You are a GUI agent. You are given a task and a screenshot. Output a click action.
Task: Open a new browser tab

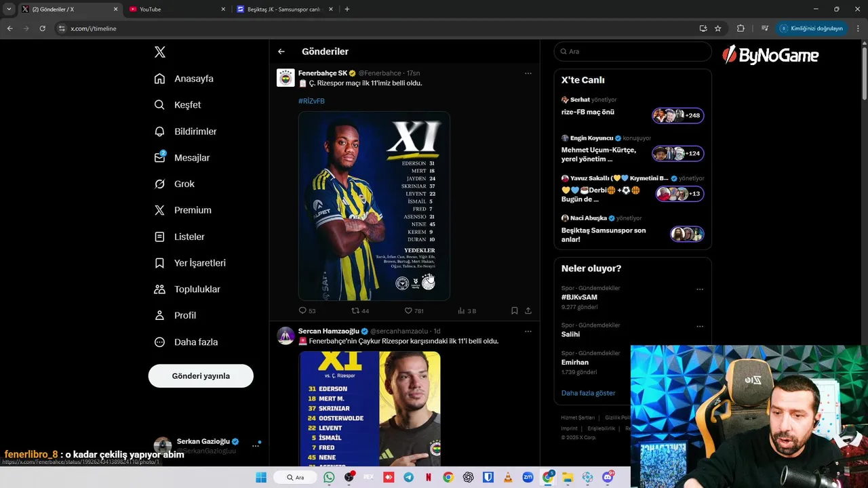pos(347,9)
